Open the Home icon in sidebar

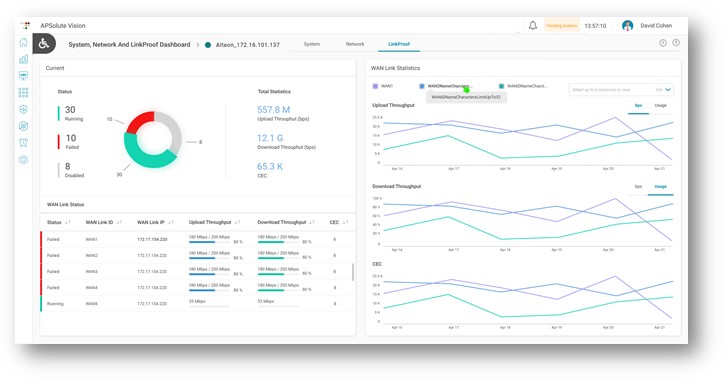point(23,42)
